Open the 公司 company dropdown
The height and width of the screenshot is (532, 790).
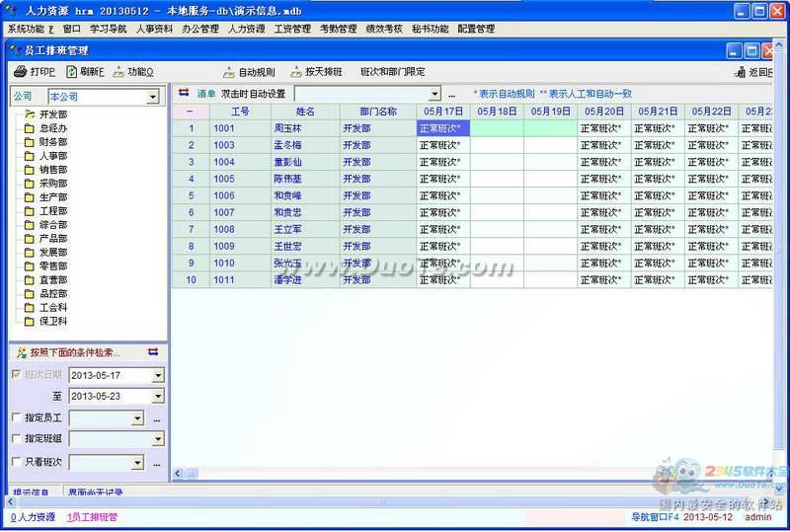153,97
